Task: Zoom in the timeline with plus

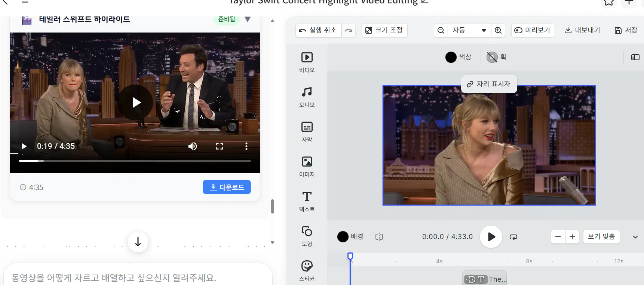Action: 572,237
